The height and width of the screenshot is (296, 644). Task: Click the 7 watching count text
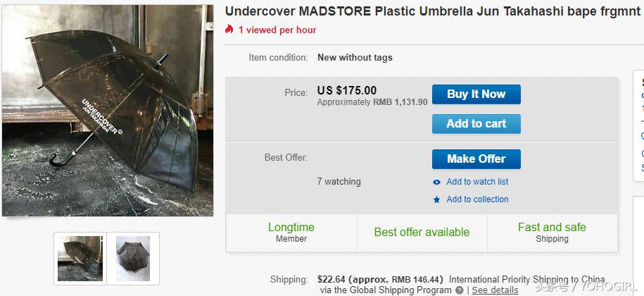tap(339, 182)
